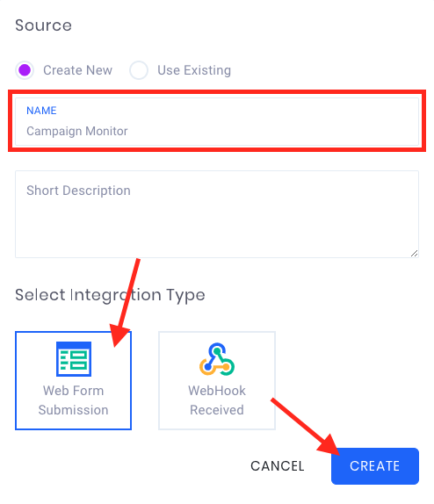Click the text area resize handle
Viewport: 434px width, 504px height.
click(414, 253)
